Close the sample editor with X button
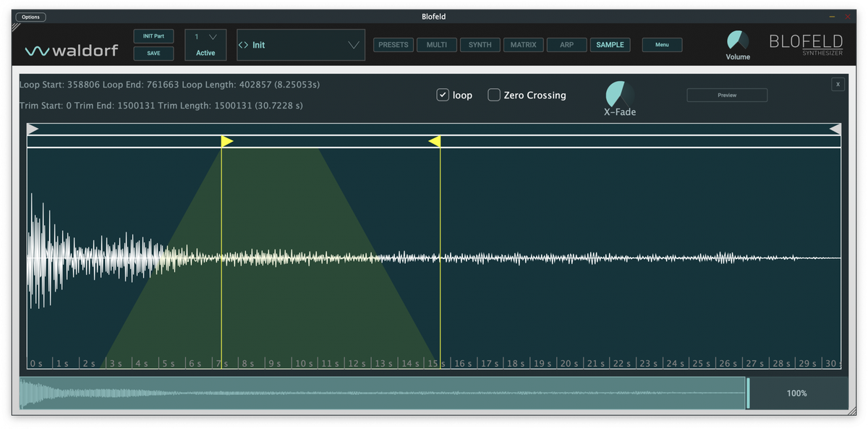868x429 pixels. pos(838,85)
